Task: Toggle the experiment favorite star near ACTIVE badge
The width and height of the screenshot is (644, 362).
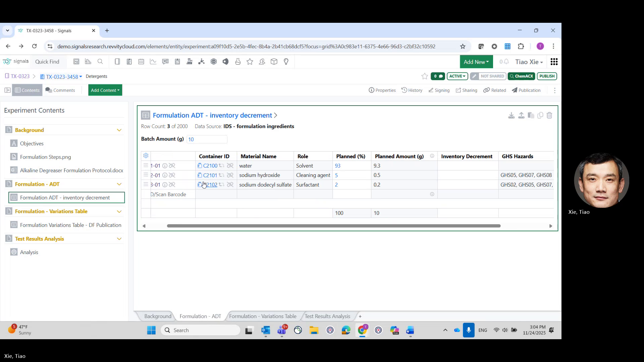Action: point(424,76)
